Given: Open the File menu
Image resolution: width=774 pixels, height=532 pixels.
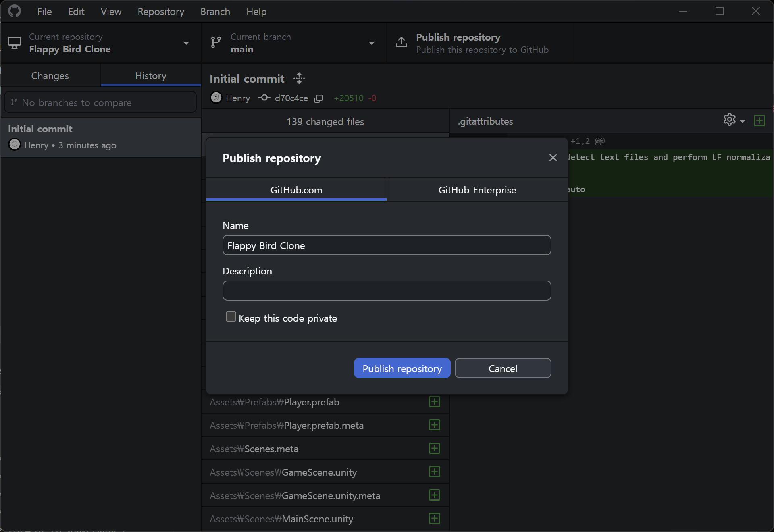Looking at the screenshot, I should [44, 12].
